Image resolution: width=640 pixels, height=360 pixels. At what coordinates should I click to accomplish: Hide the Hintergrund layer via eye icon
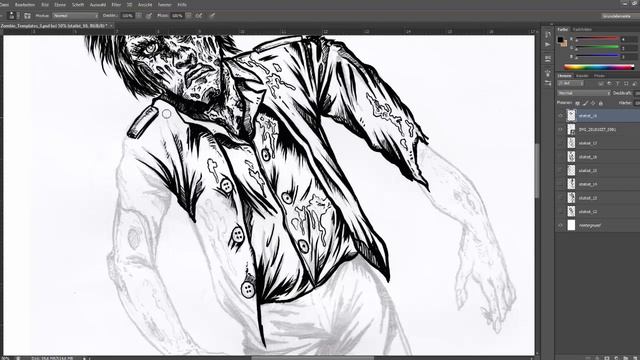pos(560,225)
